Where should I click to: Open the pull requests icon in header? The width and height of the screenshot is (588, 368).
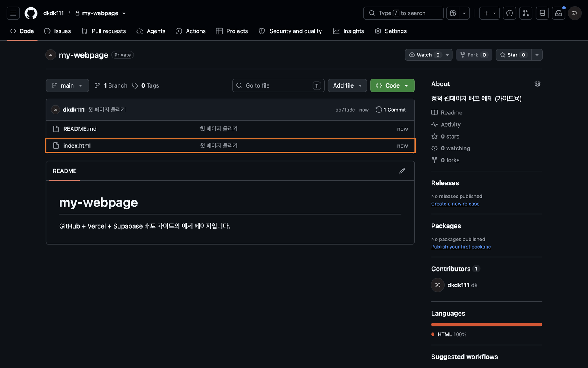click(x=526, y=13)
